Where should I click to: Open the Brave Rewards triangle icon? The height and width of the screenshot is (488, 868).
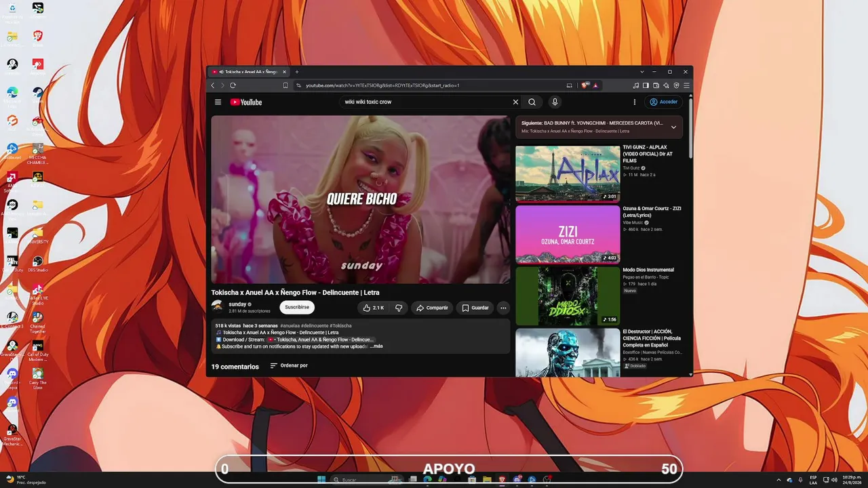pos(595,85)
